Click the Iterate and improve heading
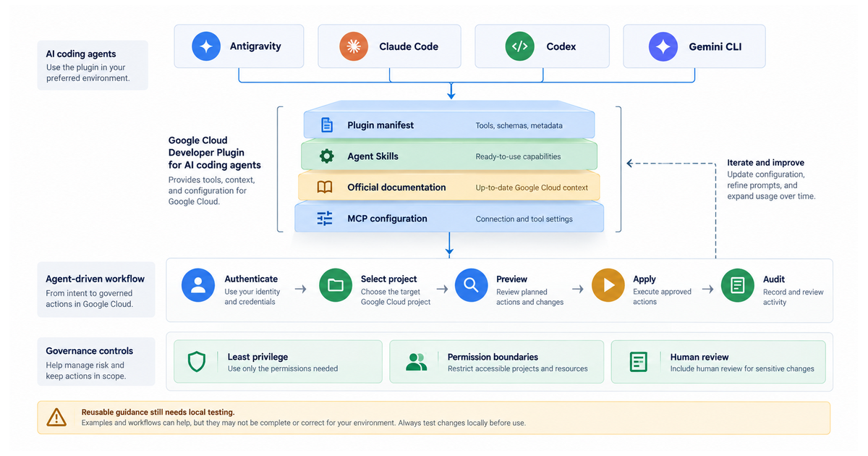Image resolution: width=868 pixels, height=456 pixels. pos(765,163)
